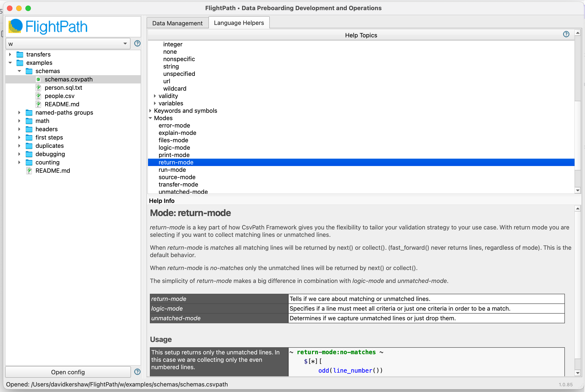Expand Keywords and symbols topic

[151, 111]
